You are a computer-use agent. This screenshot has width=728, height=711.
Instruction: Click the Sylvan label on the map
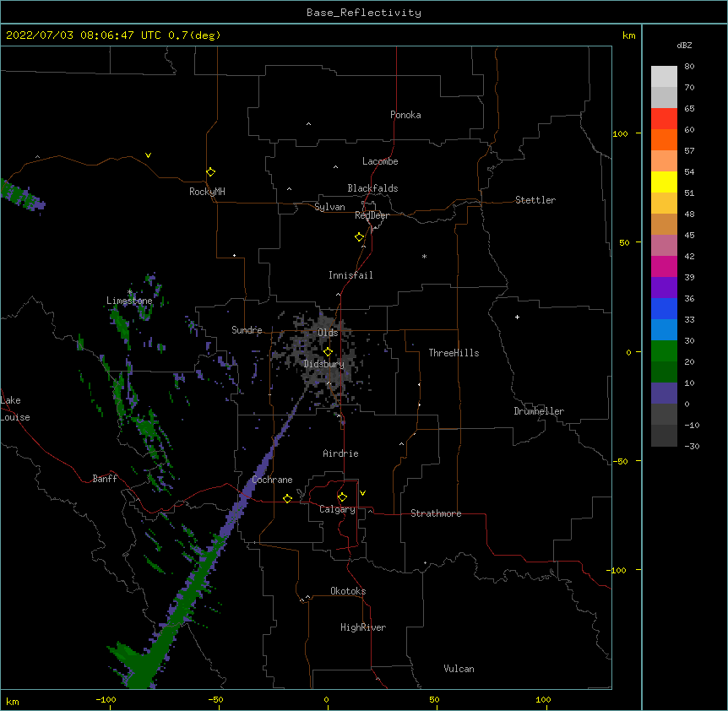click(x=329, y=207)
